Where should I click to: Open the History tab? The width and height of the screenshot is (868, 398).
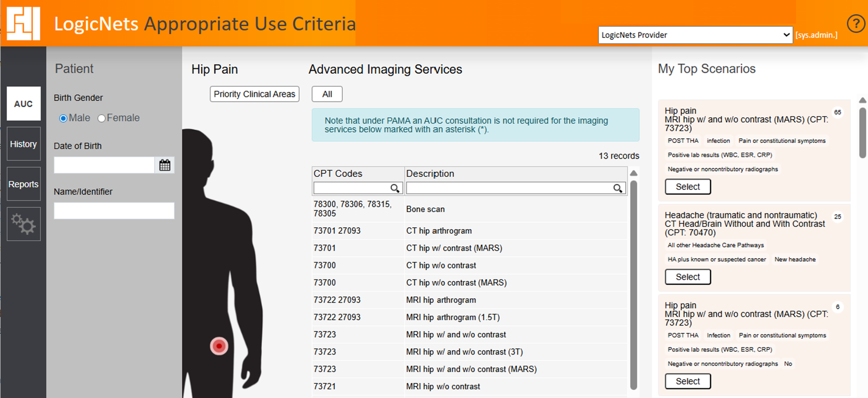[x=23, y=144]
